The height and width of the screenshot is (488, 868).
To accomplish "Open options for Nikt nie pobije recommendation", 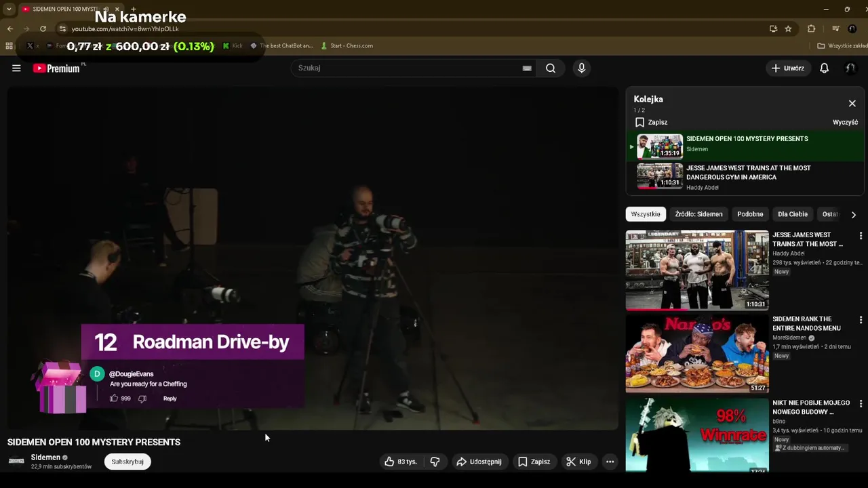I will click(861, 404).
